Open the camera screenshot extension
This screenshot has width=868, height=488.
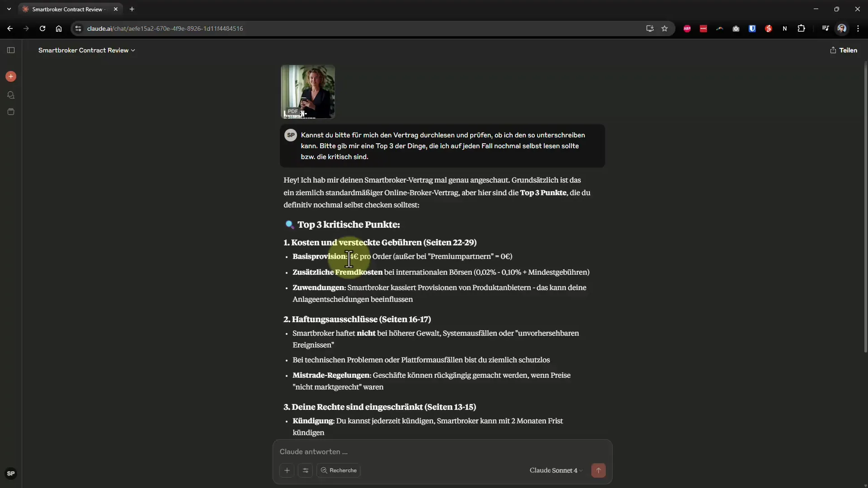pyautogui.click(x=736, y=28)
